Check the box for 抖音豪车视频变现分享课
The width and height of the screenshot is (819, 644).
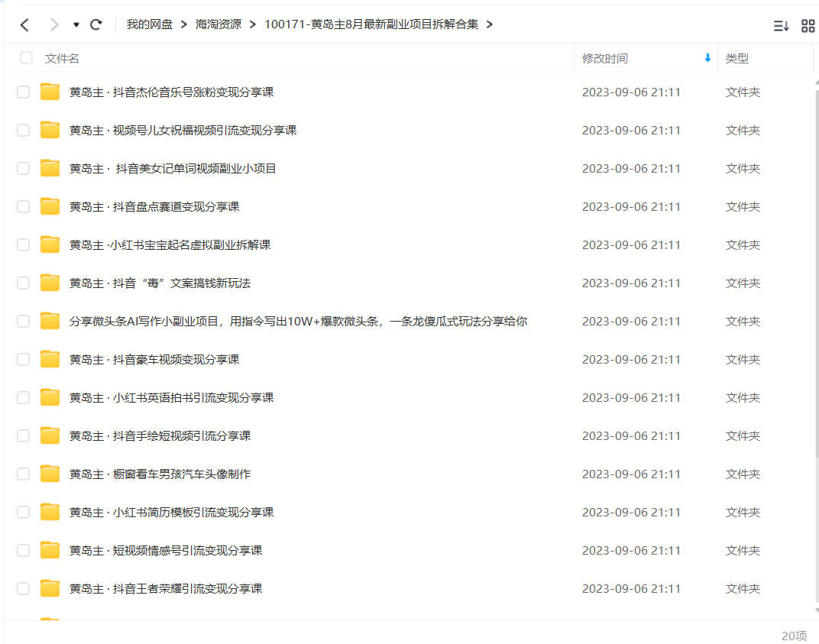click(23, 359)
